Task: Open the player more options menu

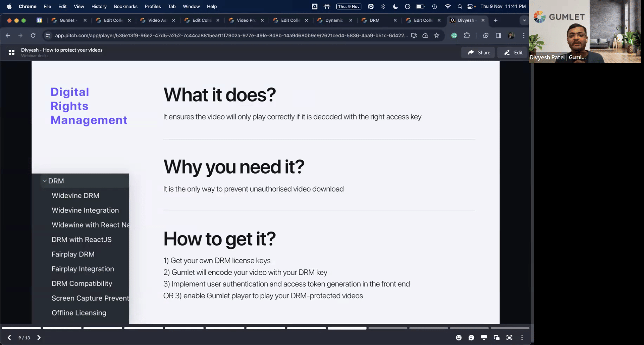Action: point(522,338)
